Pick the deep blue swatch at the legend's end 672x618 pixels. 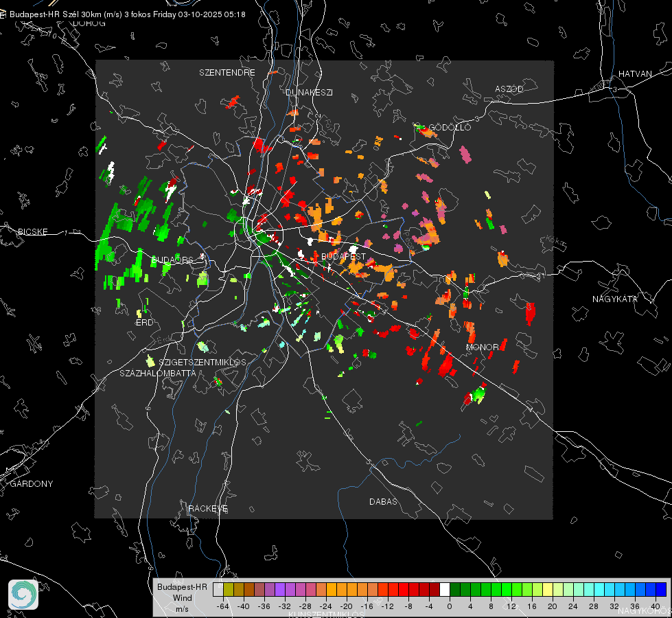coord(661,590)
